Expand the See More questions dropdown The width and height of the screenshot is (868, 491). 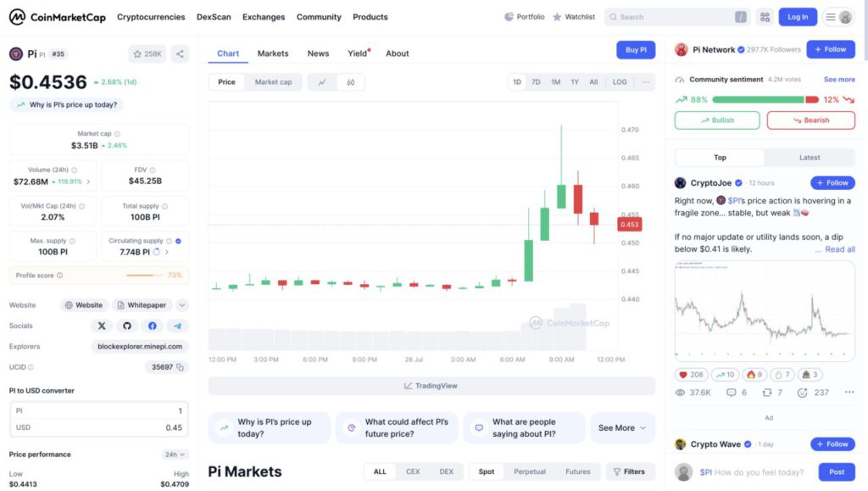(x=622, y=428)
